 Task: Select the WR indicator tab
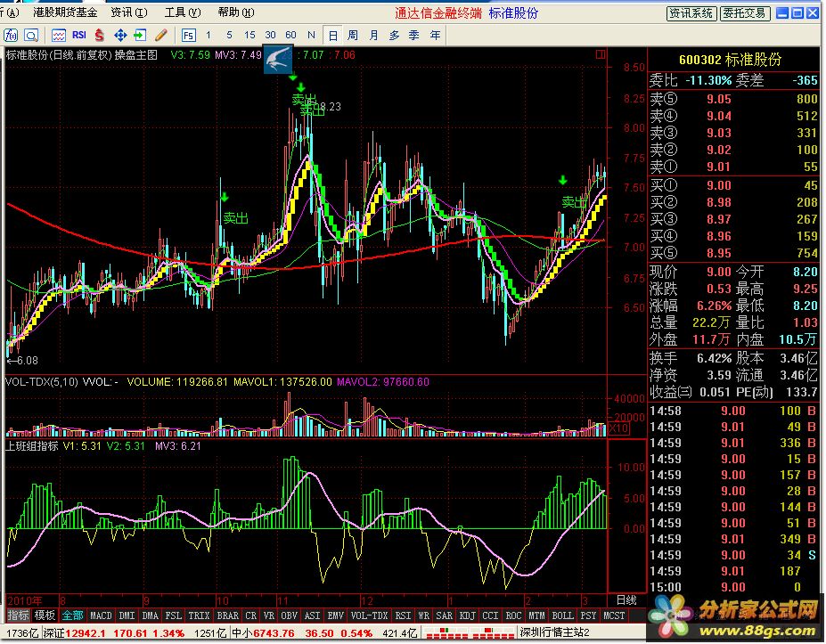pyautogui.click(x=423, y=615)
